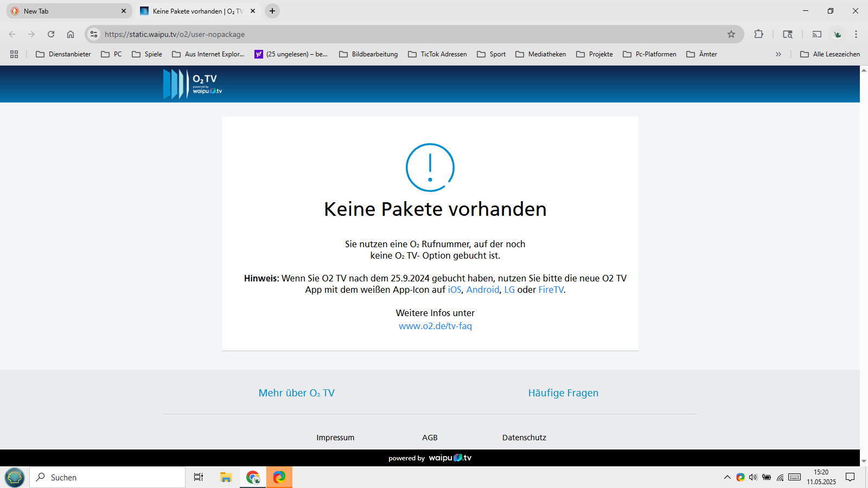
Task: Open the Pc-Platformen bookmark folder
Action: [650, 54]
